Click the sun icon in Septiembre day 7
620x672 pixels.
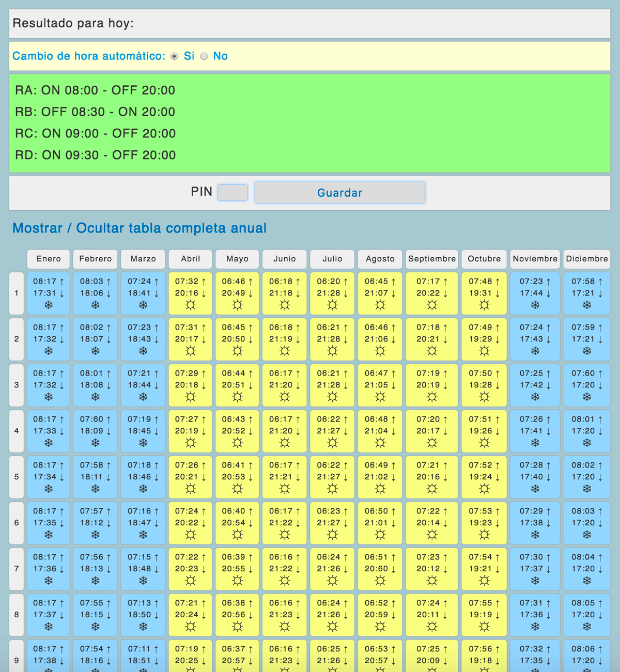tap(432, 581)
